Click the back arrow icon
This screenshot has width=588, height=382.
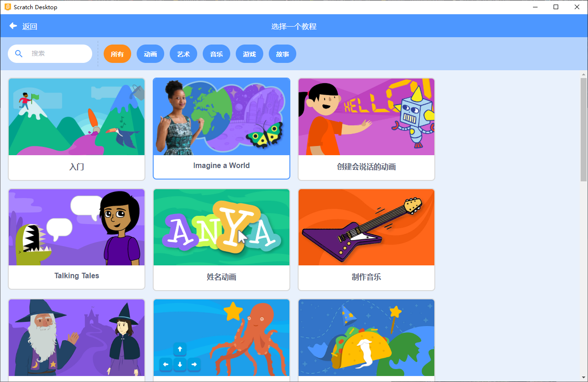point(13,26)
